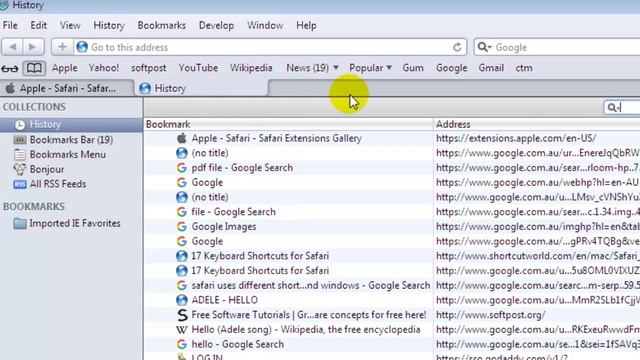Image resolution: width=640 pixels, height=360 pixels.
Task: Click the History clock icon in Collections
Action: 20,124
